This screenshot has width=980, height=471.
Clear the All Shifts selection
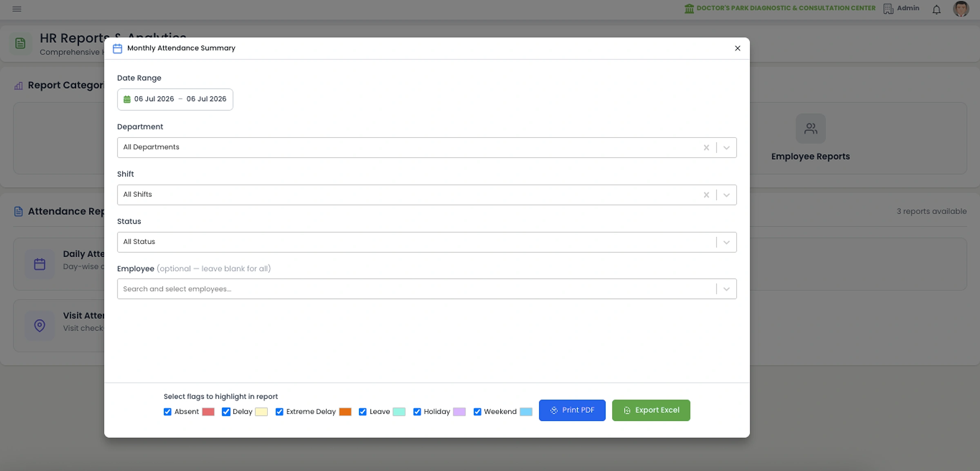coord(706,195)
